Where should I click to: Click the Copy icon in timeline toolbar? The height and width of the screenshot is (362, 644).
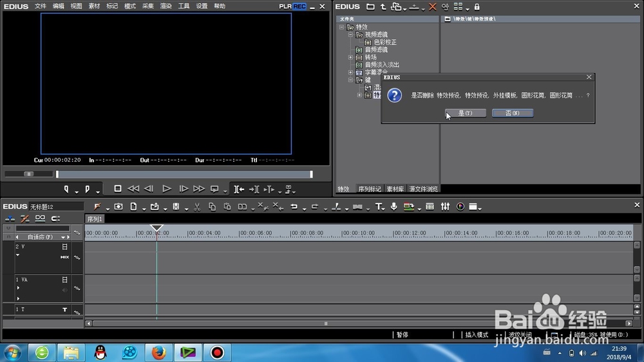click(x=212, y=207)
